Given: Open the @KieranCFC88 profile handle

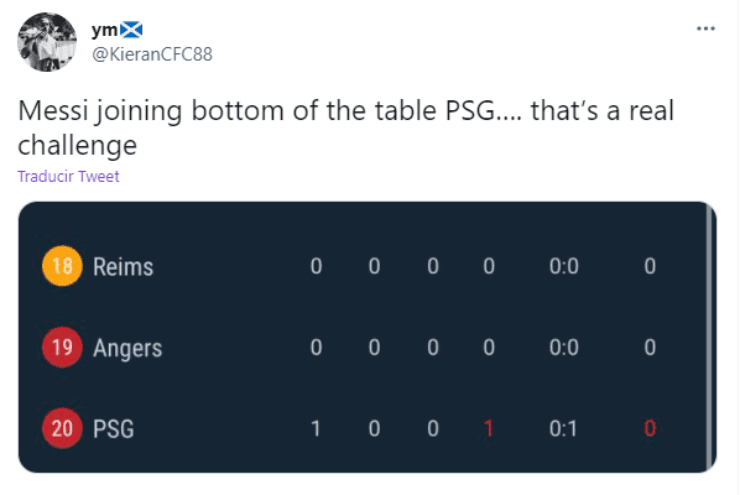Looking at the screenshot, I should tap(152, 54).
